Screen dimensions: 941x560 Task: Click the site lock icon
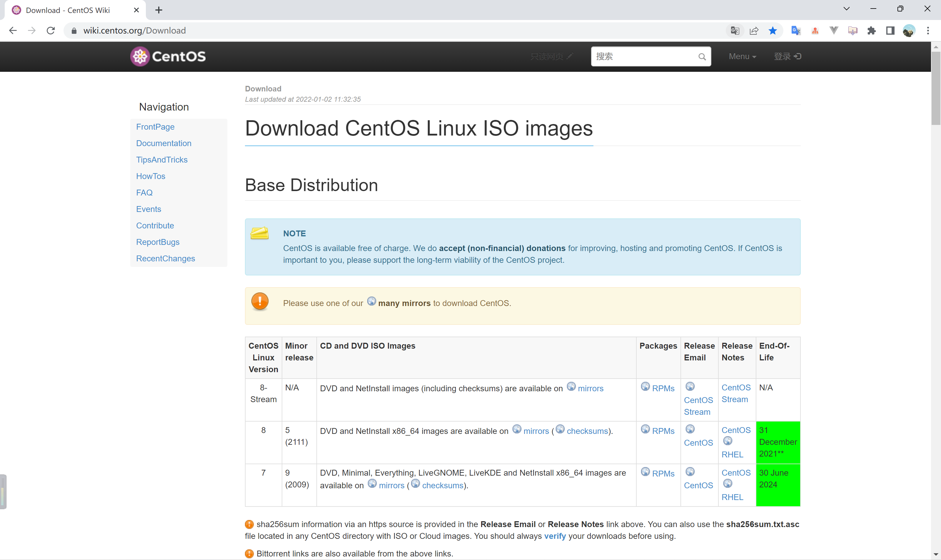click(x=74, y=31)
